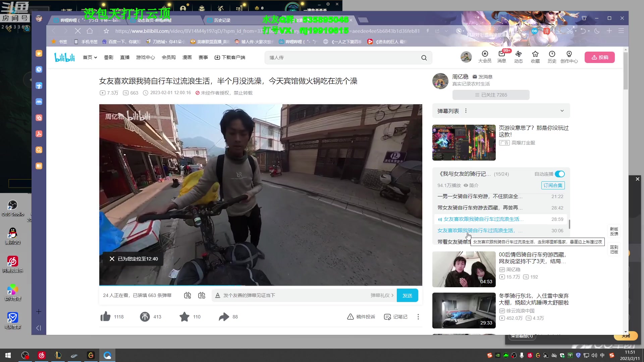Click browser home icon
Image resolution: width=644 pixels, height=362 pixels.
[90, 31]
